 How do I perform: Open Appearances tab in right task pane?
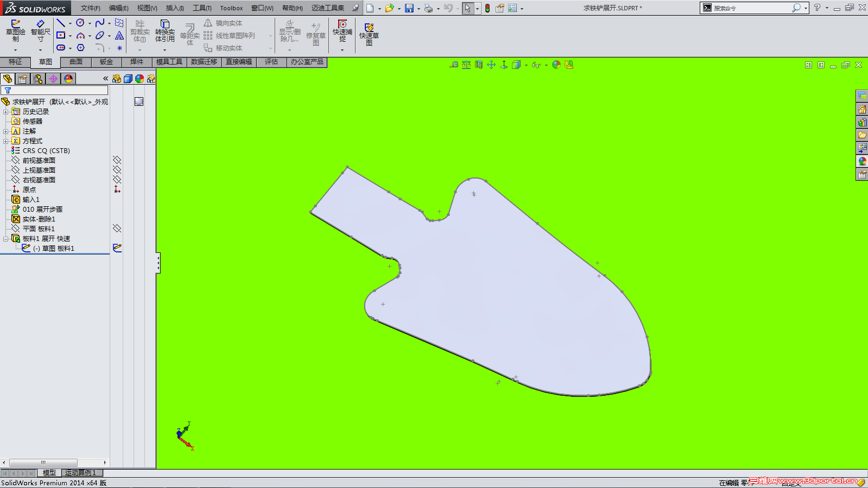862,161
